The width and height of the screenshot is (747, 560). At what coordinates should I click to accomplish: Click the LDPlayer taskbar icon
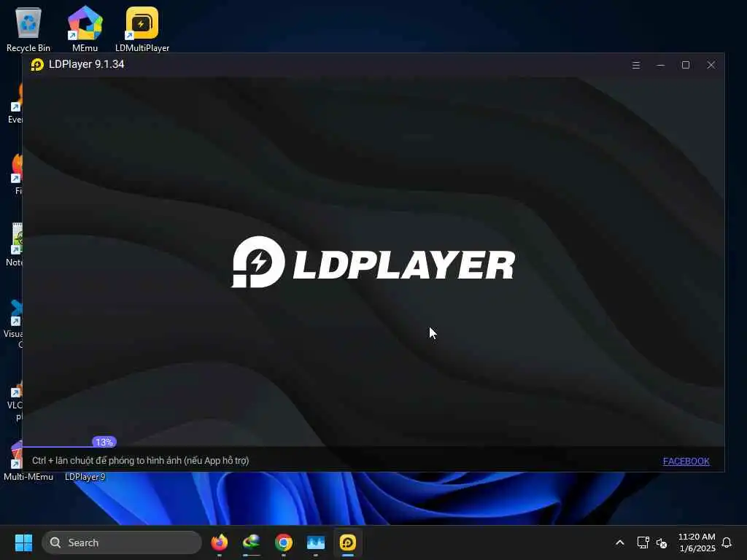point(348,542)
